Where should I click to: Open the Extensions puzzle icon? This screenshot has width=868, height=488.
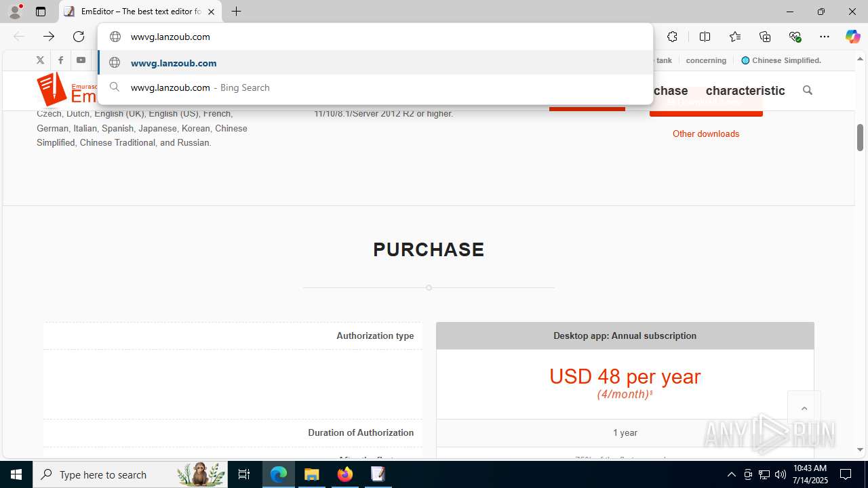[672, 37]
